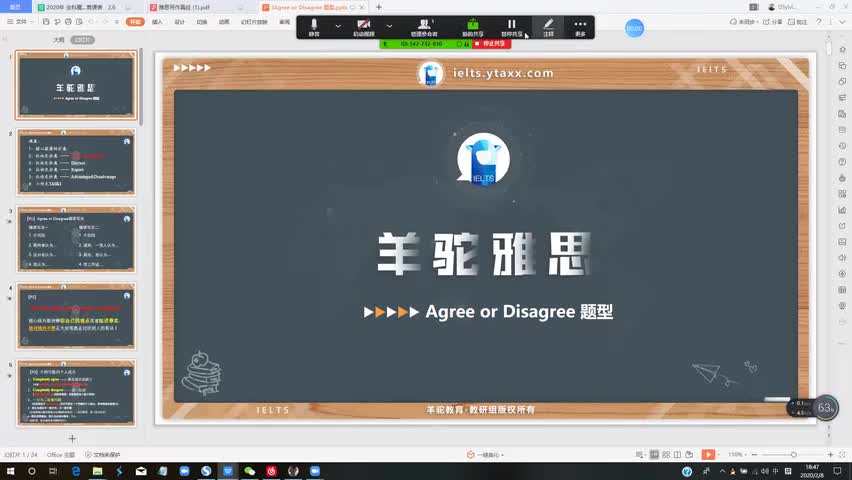
Task: Open the annotate pen tool
Action: (x=548, y=27)
